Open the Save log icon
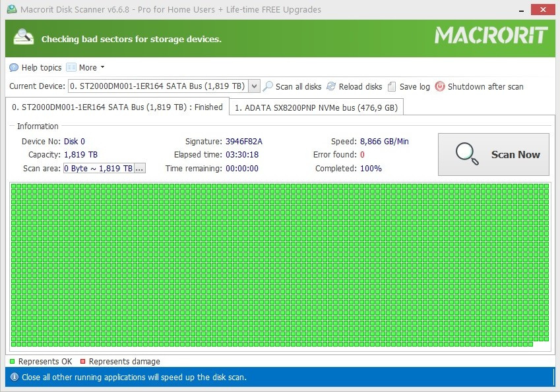The height and width of the screenshot is (392, 560). click(390, 86)
